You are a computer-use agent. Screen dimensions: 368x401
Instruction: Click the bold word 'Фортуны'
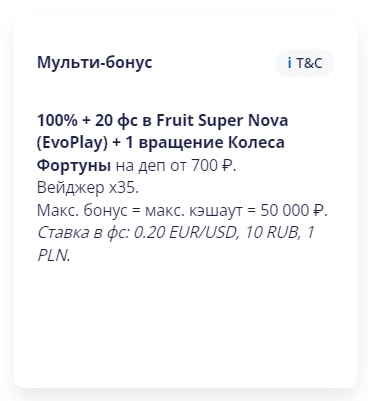pyautogui.click(x=74, y=165)
